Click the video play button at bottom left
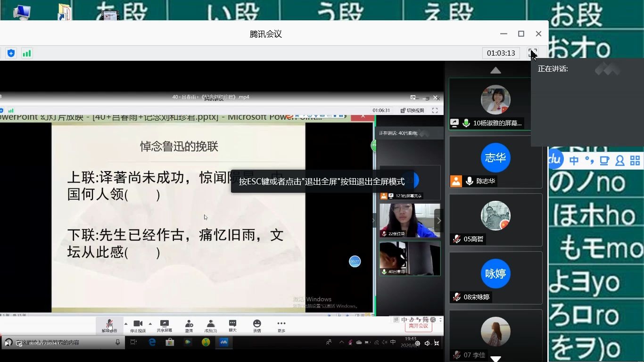This screenshot has height=362, width=644. 8,343
